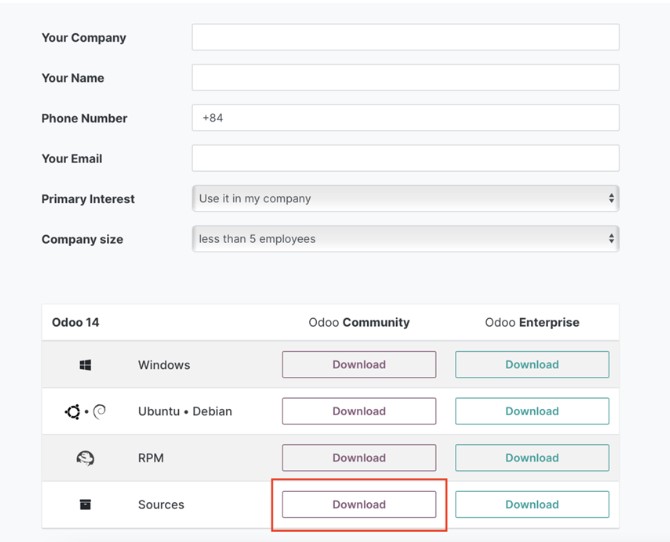Image resolution: width=670 pixels, height=542 pixels.
Task: Click the Your Company label
Action: pyautogui.click(x=84, y=38)
